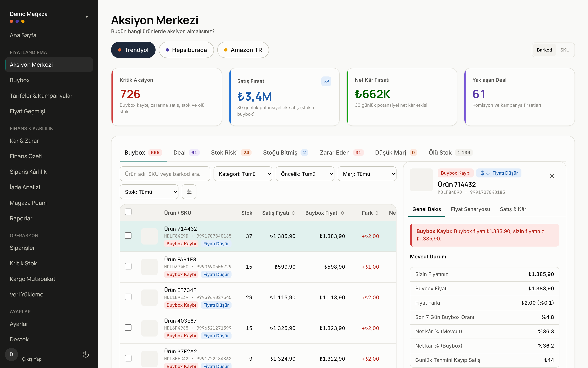Open the Stok: Tümü dropdown
This screenshot has height=368, width=588.
coord(149,192)
